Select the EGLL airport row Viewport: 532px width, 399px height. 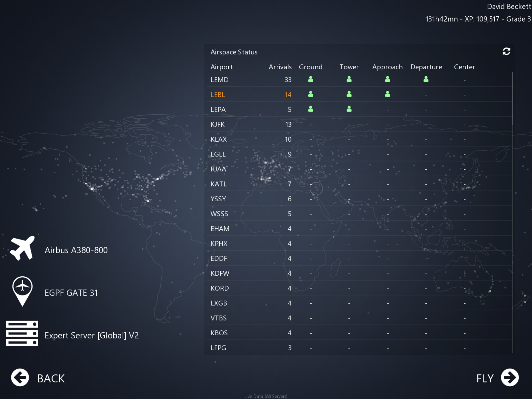point(218,154)
